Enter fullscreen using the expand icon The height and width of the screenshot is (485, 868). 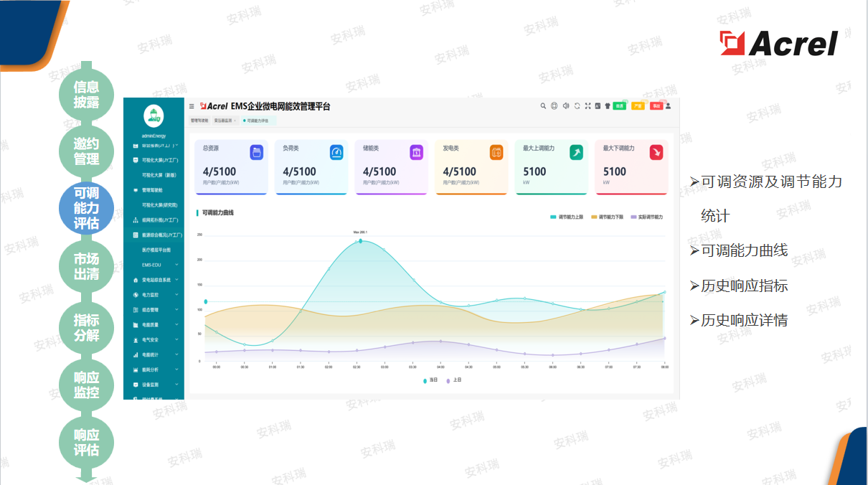click(x=588, y=106)
